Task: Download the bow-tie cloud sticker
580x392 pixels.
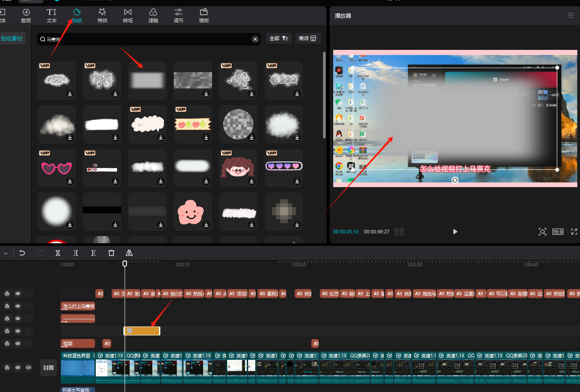Action: [115, 94]
